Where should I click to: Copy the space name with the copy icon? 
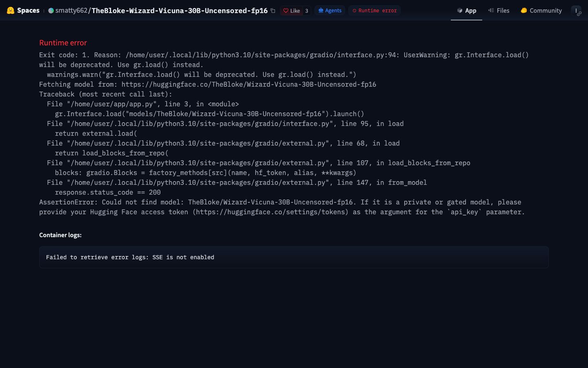tap(273, 11)
